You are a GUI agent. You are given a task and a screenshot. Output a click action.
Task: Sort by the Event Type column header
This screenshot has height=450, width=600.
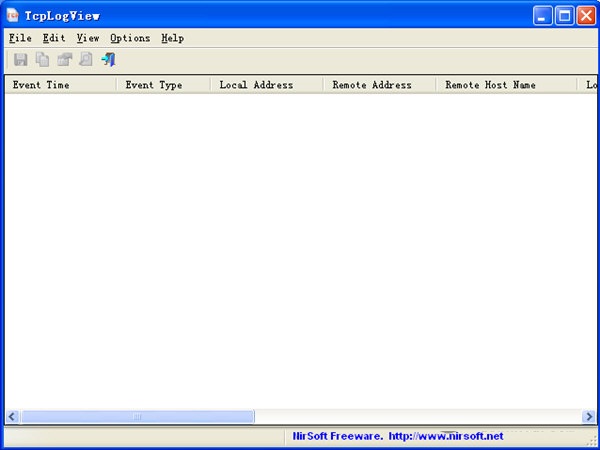click(163, 85)
